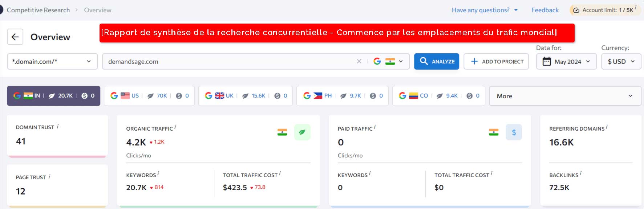The height and width of the screenshot is (209, 644).
Task: Click the green leaf Organic Traffic icon
Action: (302, 132)
